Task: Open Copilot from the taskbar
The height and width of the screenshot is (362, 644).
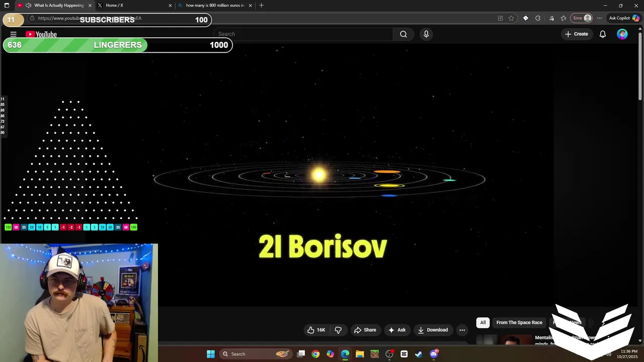Action: 330,354
